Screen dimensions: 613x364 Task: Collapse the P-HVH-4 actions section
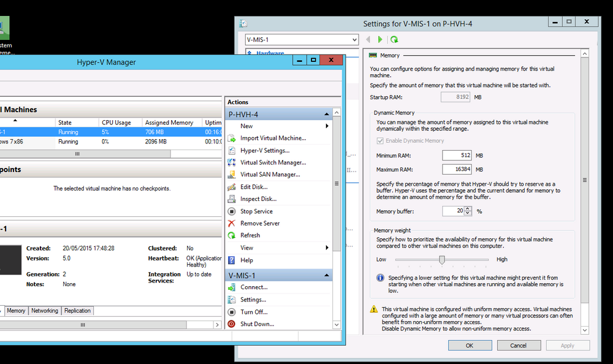pyautogui.click(x=327, y=114)
